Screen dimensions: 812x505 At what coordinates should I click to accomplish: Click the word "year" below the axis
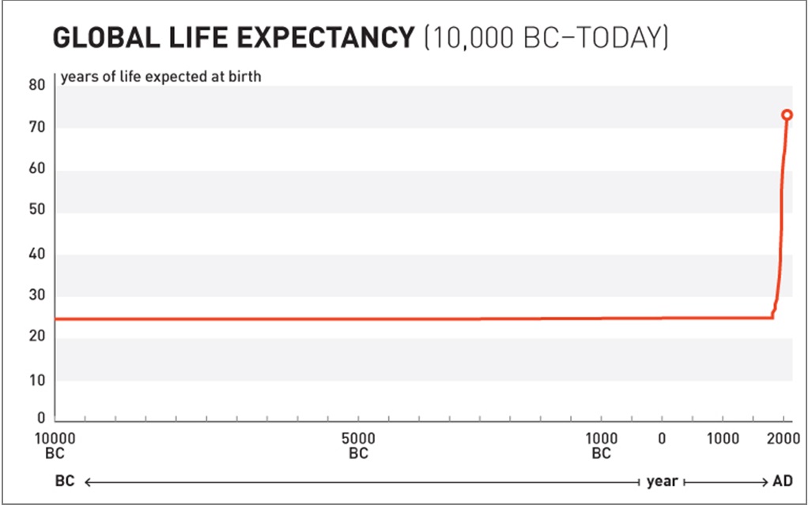(x=662, y=481)
